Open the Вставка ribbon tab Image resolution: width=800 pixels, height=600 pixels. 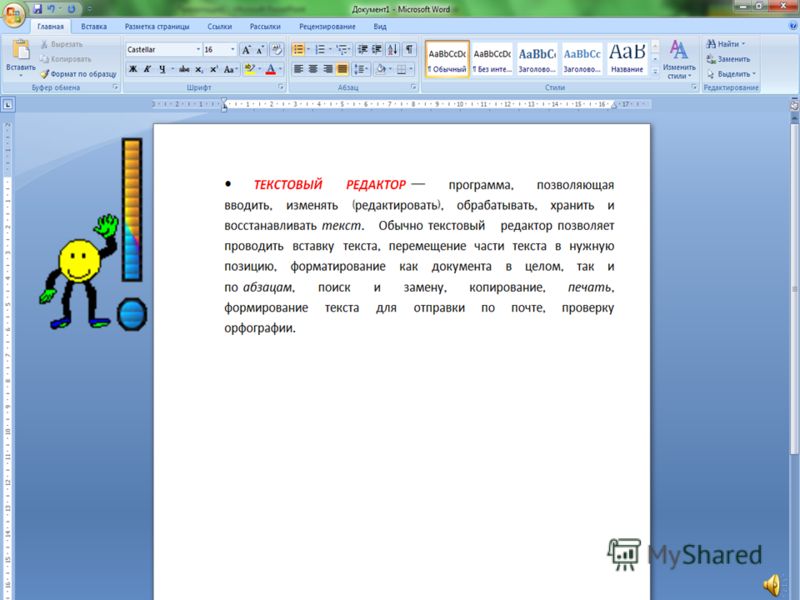[94, 27]
